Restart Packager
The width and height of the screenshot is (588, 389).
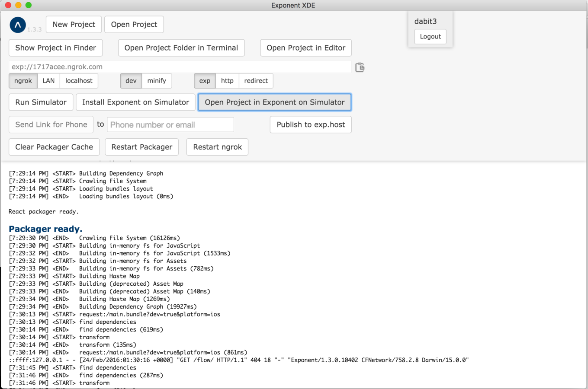coord(142,147)
